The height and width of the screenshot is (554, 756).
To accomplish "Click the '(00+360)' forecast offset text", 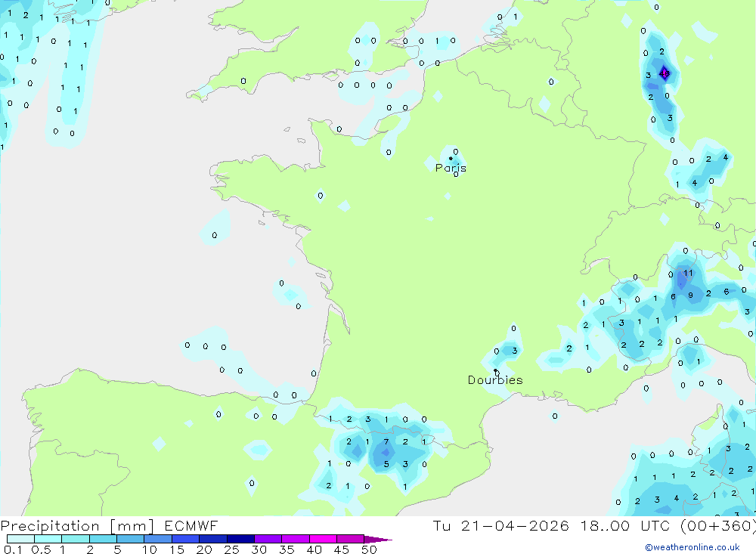I will coord(718,525).
